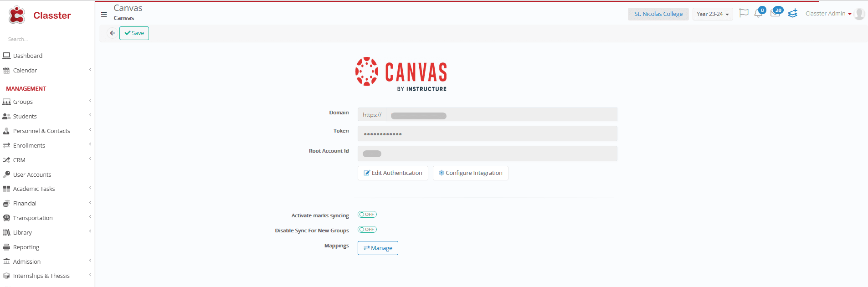Click the Calendar icon in sidebar
868x287 pixels.
coord(6,71)
